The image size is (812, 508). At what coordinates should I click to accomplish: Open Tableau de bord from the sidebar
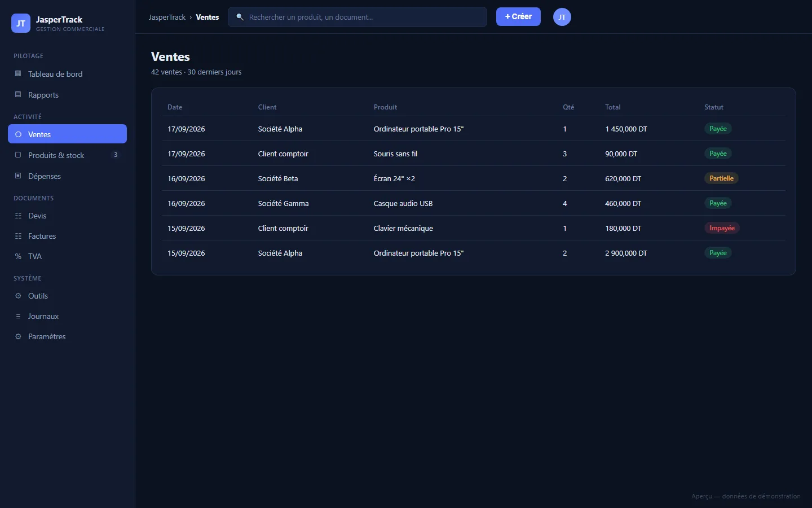(67, 74)
